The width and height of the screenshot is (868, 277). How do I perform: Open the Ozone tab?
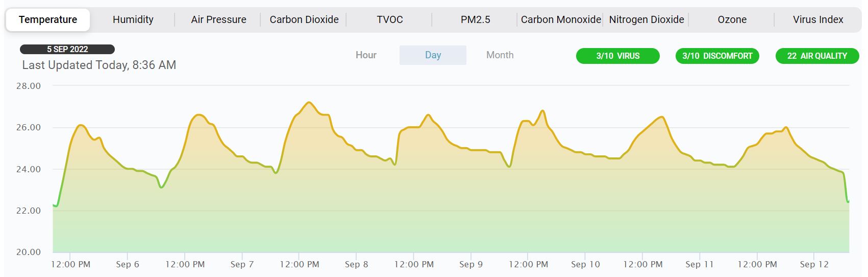(732, 19)
